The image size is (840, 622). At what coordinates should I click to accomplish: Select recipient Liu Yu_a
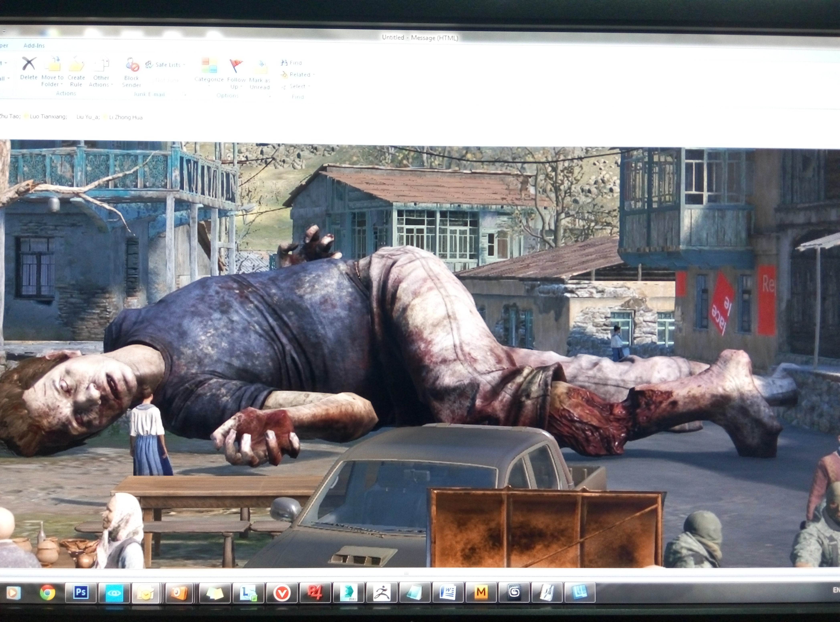tap(88, 117)
